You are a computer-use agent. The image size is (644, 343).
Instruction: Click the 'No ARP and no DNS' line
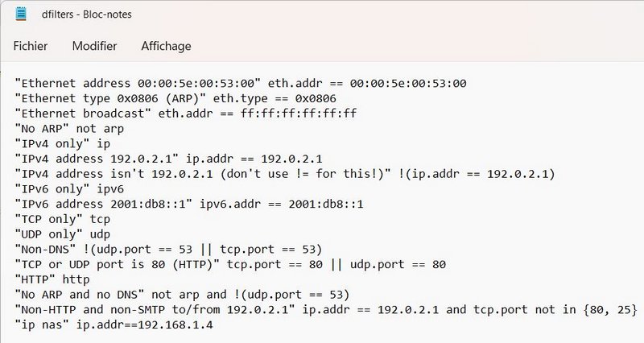point(192,294)
